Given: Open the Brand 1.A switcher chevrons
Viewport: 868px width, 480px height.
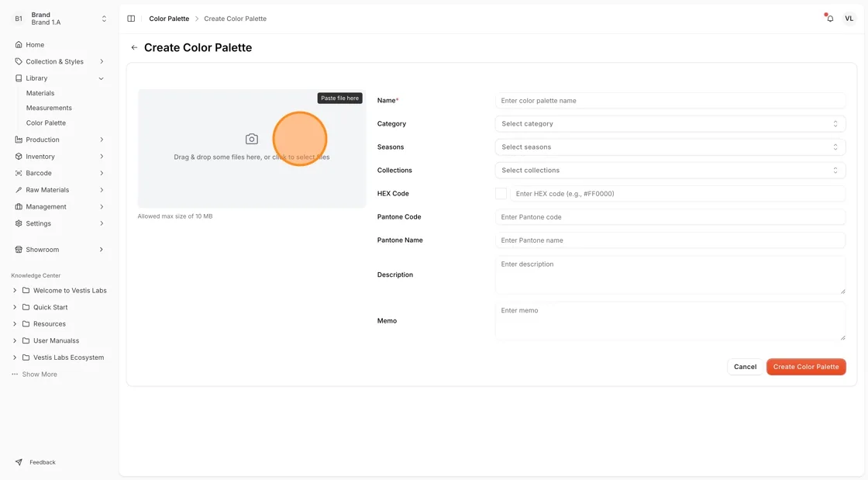Looking at the screenshot, I should tap(104, 19).
